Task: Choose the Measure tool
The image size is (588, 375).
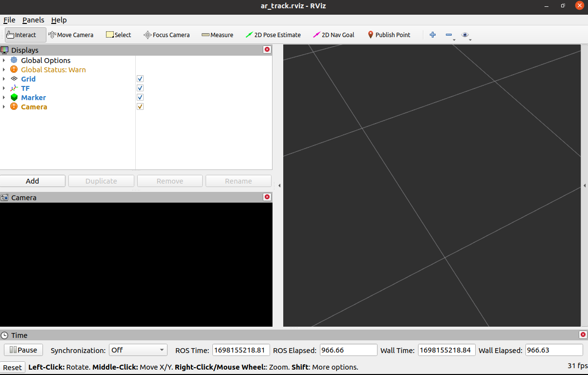Action: pos(217,35)
